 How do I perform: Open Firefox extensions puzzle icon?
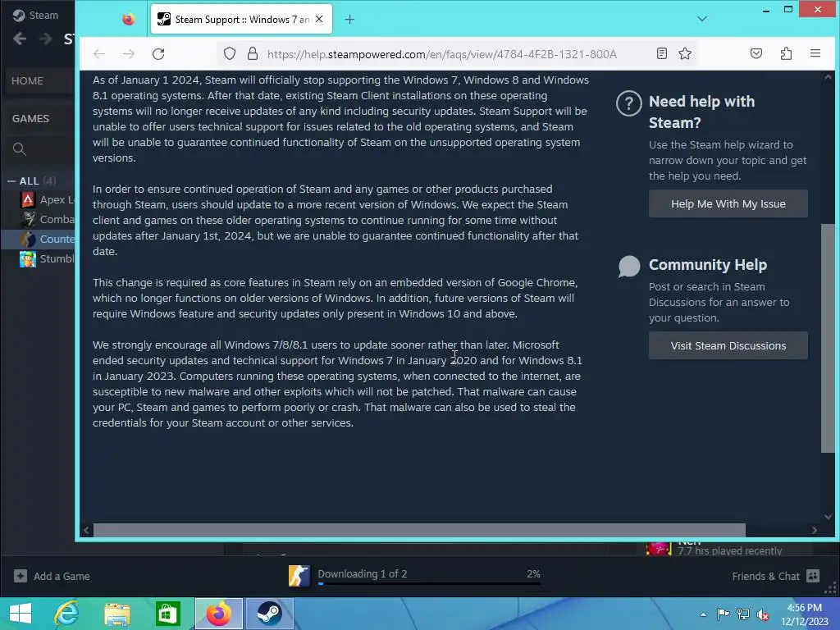[x=786, y=53]
